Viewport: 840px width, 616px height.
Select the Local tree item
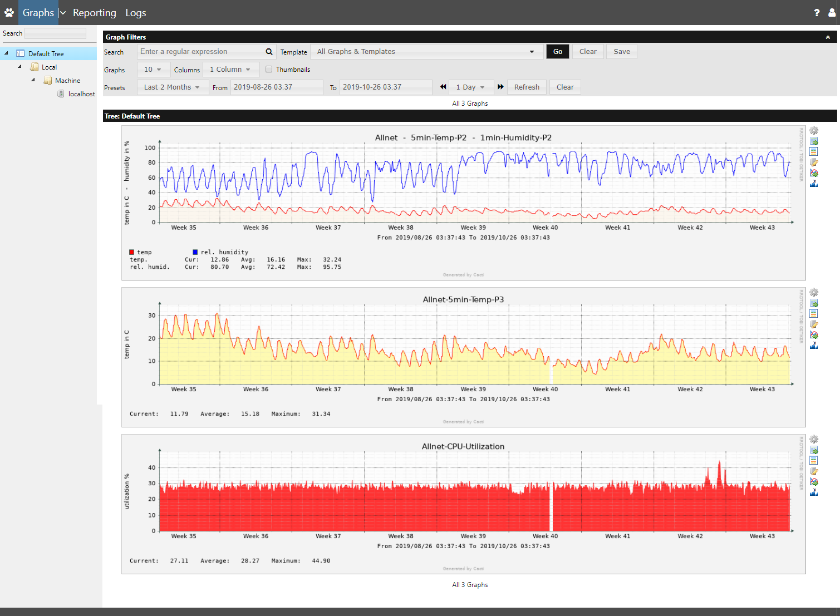pyautogui.click(x=50, y=67)
